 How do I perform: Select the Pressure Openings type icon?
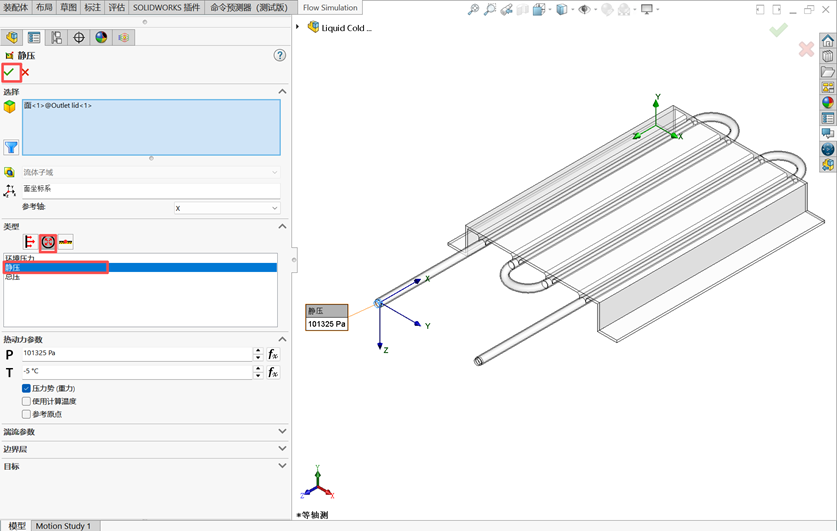tap(48, 242)
